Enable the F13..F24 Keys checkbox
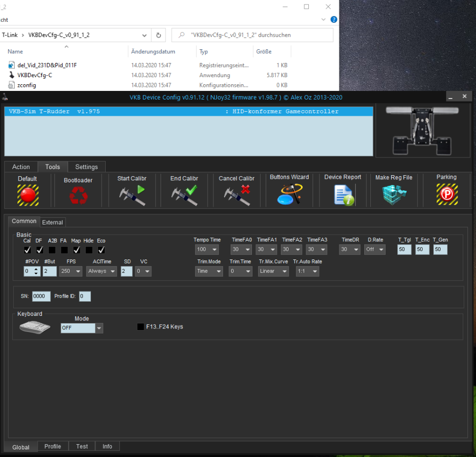The height and width of the screenshot is (457, 476). (141, 327)
